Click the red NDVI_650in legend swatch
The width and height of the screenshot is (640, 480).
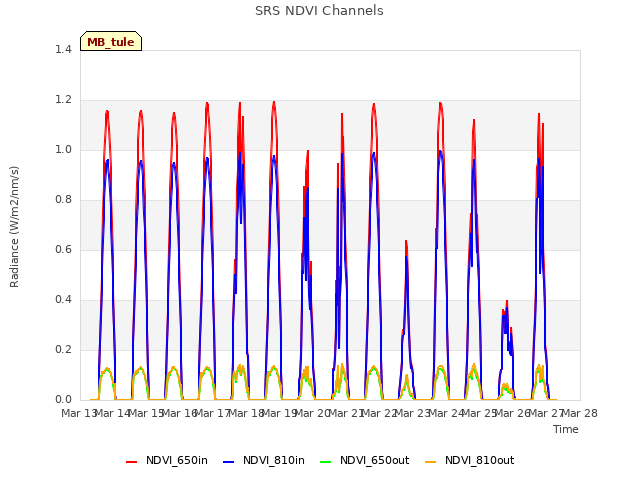click(x=131, y=462)
